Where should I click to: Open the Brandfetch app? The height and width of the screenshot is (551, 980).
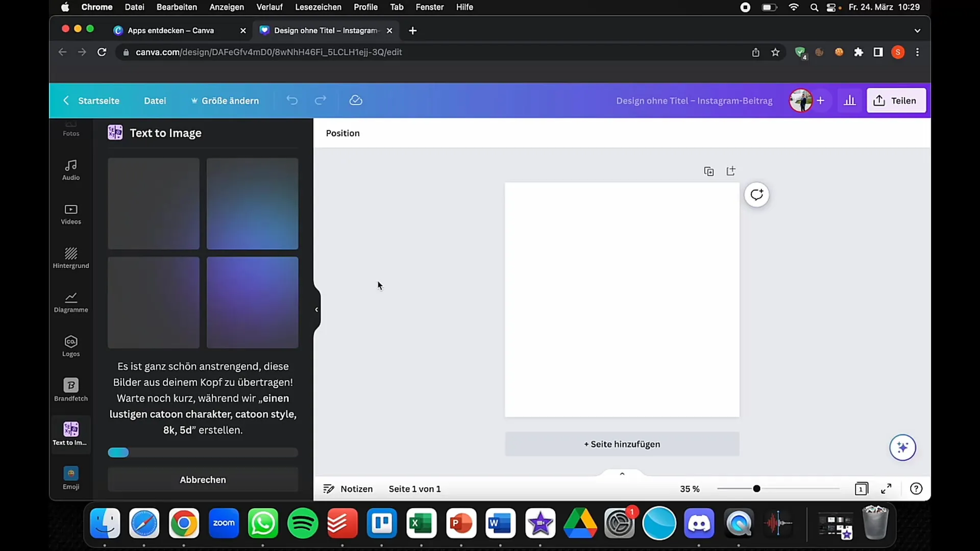tap(71, 391)
